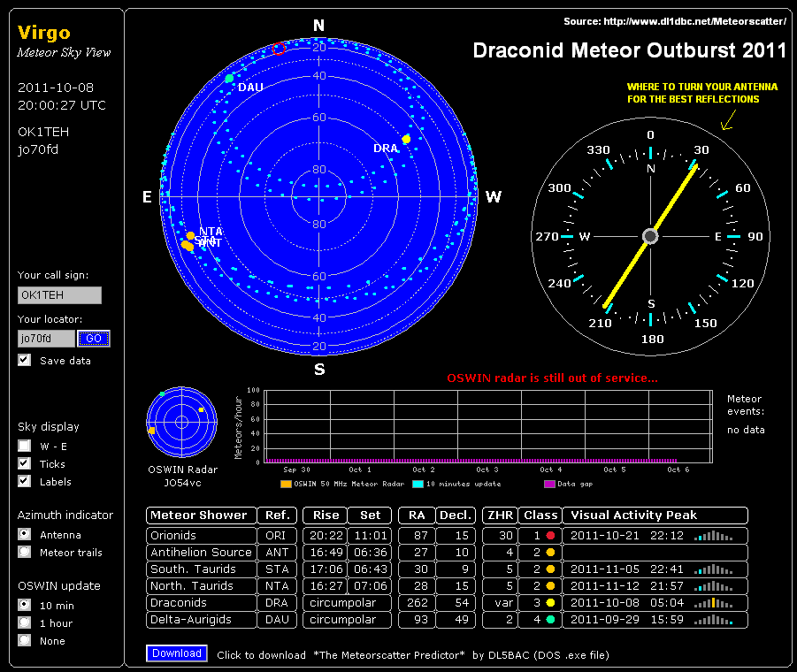Click the red class dot for Orionids

tap(550, 535)
